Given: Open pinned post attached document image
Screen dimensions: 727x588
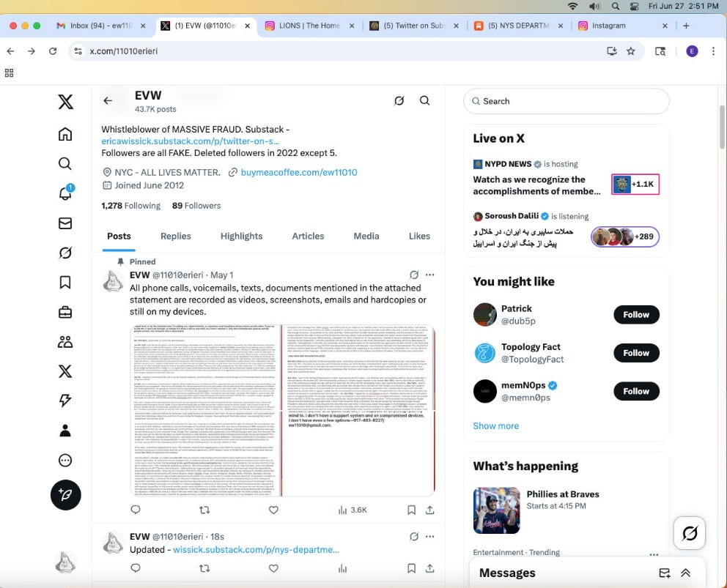Looking at the screenshot, I should coord(282,411).
